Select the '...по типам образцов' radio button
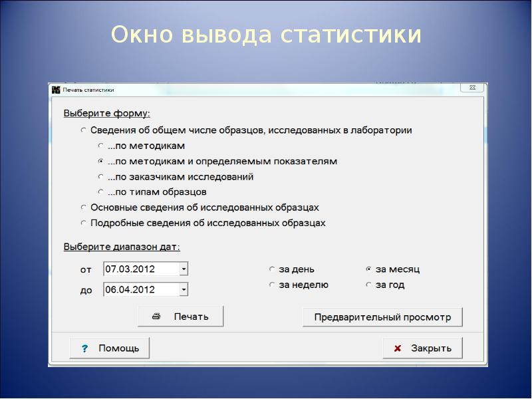 [x=100, y=193]
